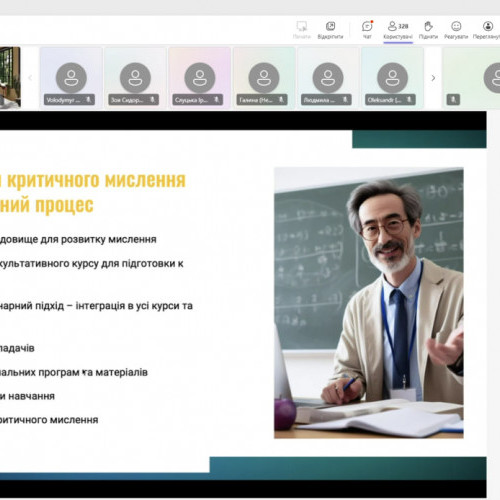Open the Чат panel
The image size is (500, 500).
pos(367,29)
